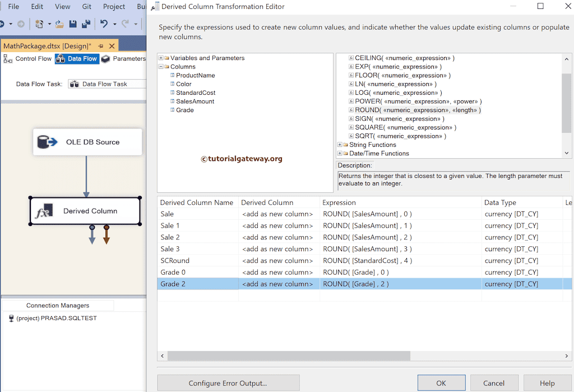Select the OLE DB Source component
The height and width of the screenshot is (392, 574).
pyautogui.click(x=87, y=142)
